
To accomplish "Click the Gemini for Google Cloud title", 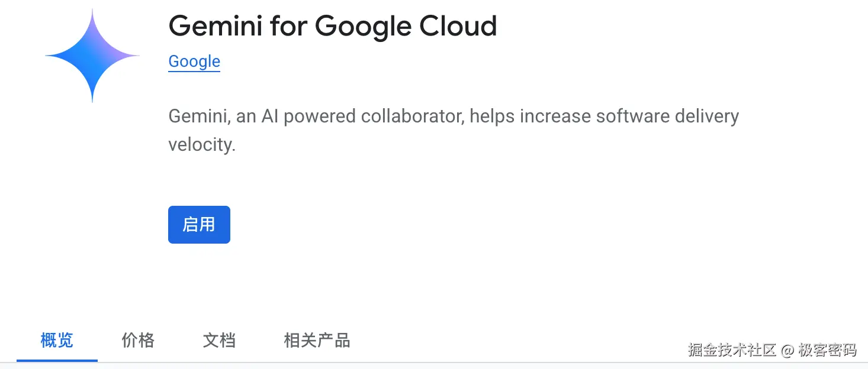I will click(332, 26).
